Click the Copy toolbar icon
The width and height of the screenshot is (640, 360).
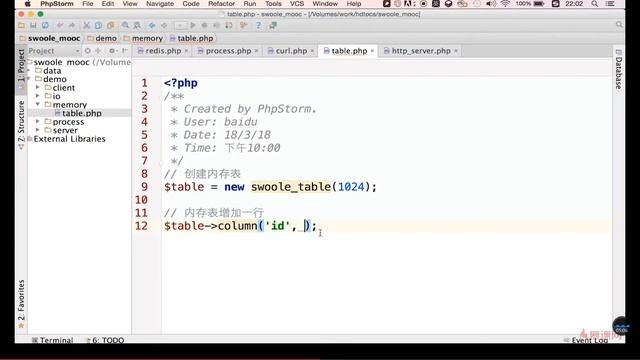(98, 25)
